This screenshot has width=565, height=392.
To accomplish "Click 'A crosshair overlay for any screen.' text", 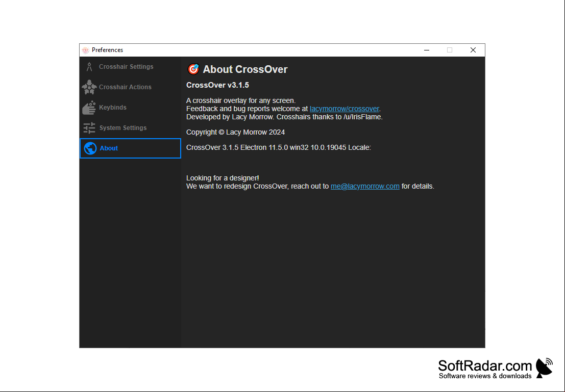I will pyautogui.click(x=241, y=101).
